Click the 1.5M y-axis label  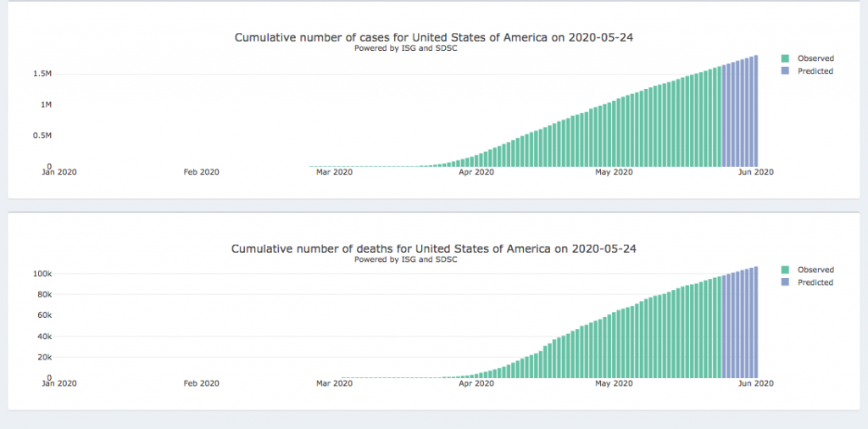point(43,74)
